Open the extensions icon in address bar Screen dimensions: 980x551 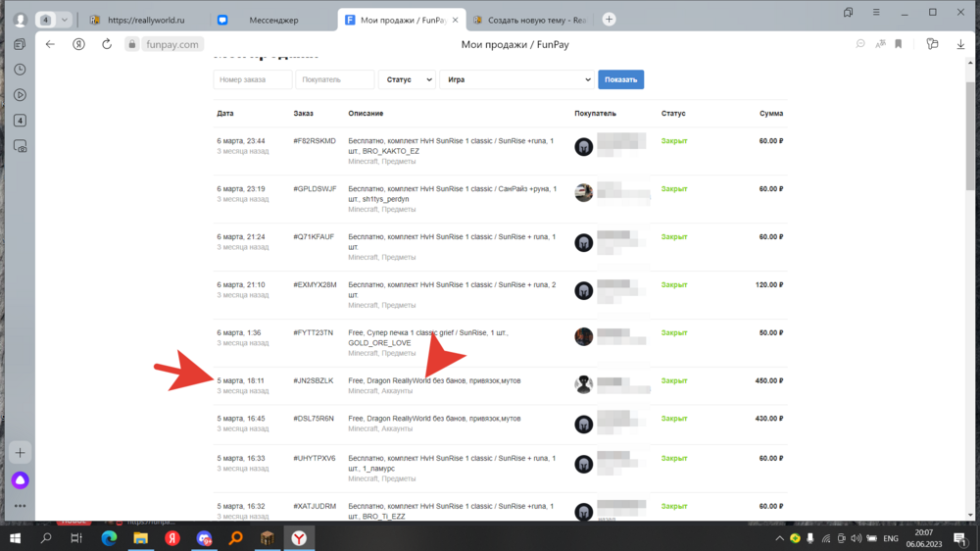(x=932, y=44)
